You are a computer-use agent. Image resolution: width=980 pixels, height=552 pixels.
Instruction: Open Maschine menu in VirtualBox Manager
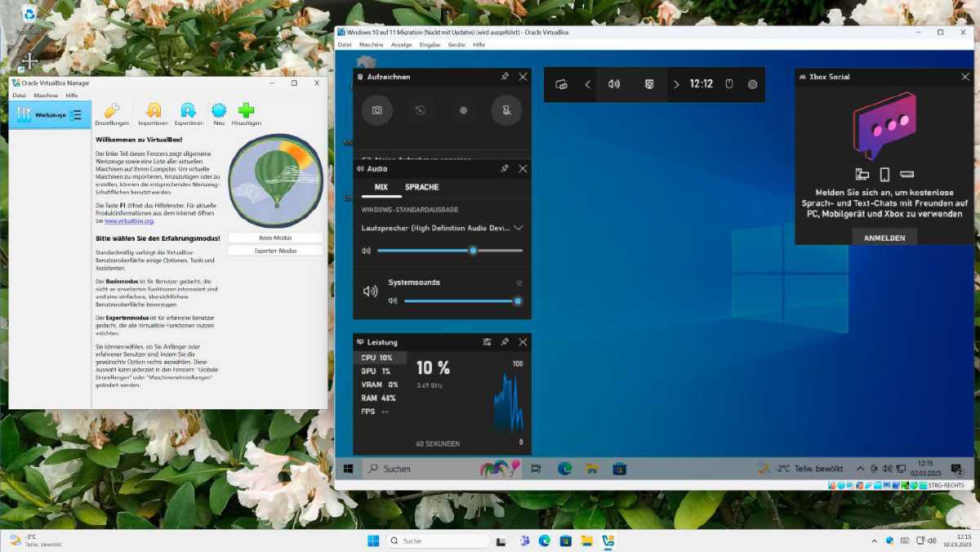[46, 96]
